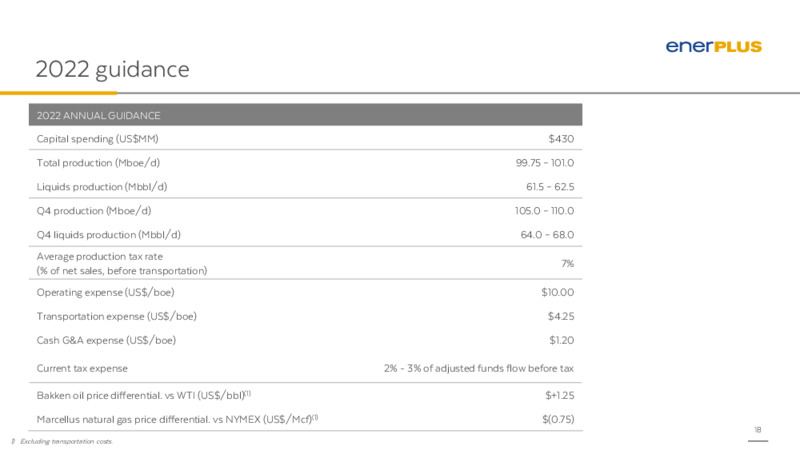Select the Capital spending (US$MM) row label
Image resolution: width=800 pixels, height=450 pixels.
pyautogui.click(x=97, y=139)
